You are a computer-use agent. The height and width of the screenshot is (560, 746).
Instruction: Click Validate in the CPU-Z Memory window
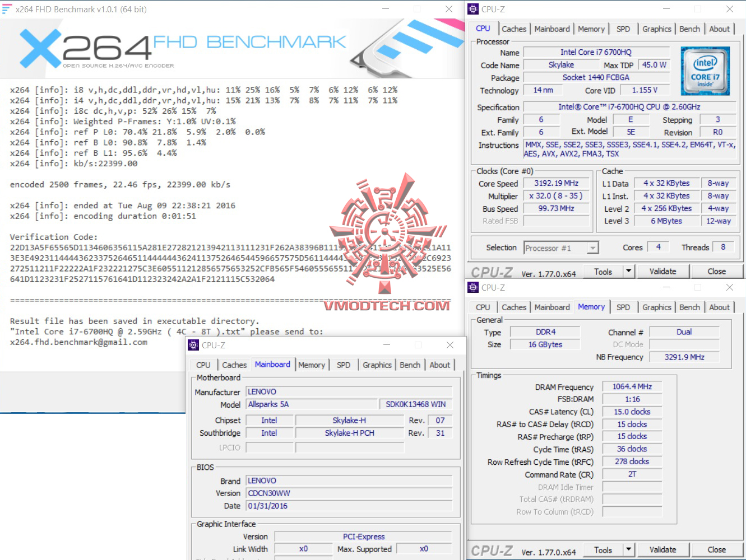click(x=662, y=550)
